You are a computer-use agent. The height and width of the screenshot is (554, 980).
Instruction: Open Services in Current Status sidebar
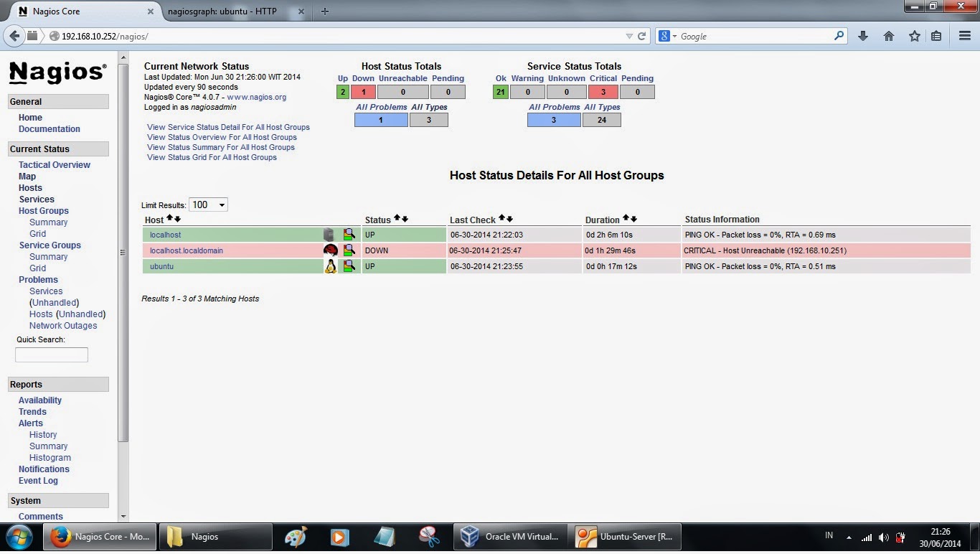(x=37, y=199)
